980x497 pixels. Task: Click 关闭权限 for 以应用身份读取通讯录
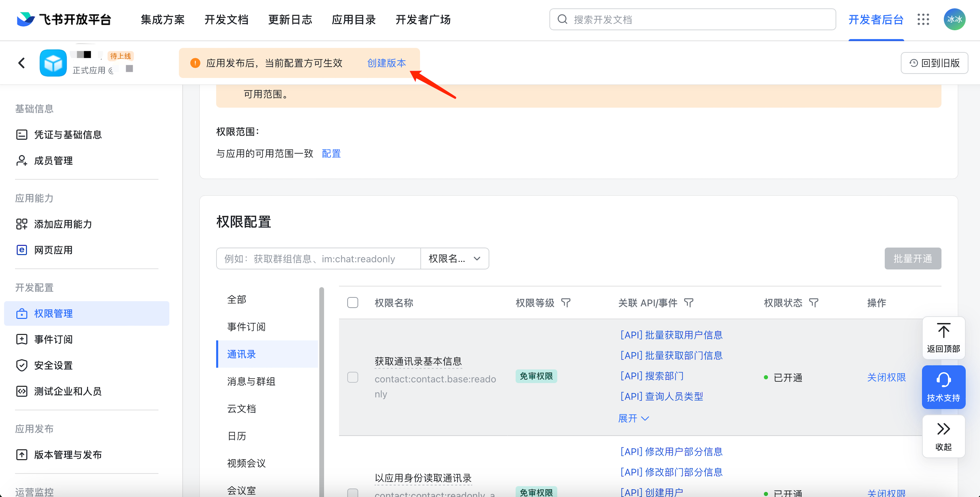(x=886, y=493)
